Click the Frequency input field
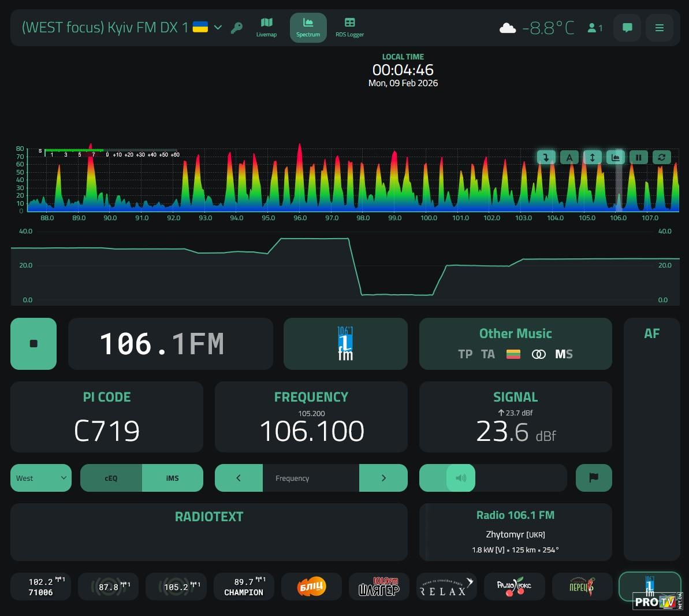 (x=311, y=478)
